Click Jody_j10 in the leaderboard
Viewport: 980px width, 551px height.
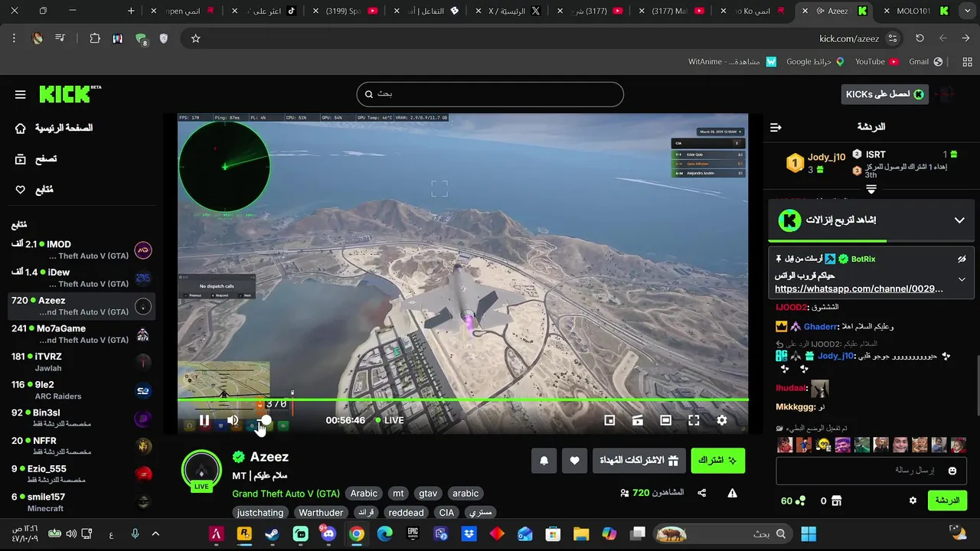[x=826, y=157]
